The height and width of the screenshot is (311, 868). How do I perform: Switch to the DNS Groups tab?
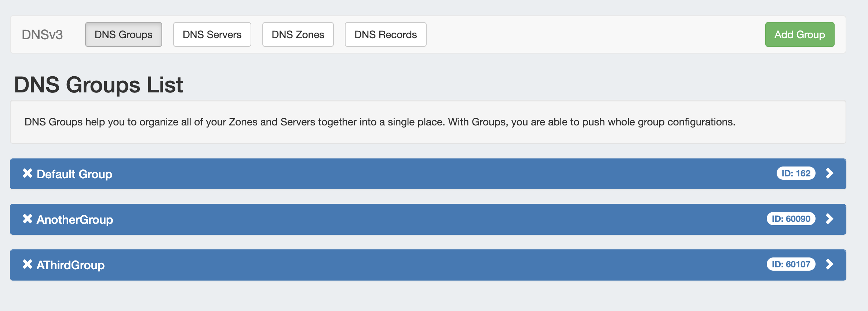123,34
